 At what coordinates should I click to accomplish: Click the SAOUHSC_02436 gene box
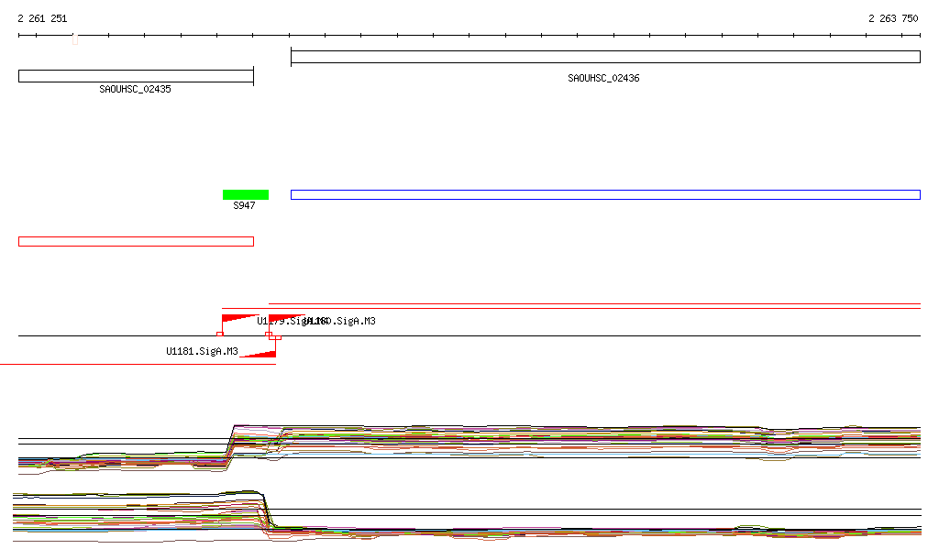point(605,57)
